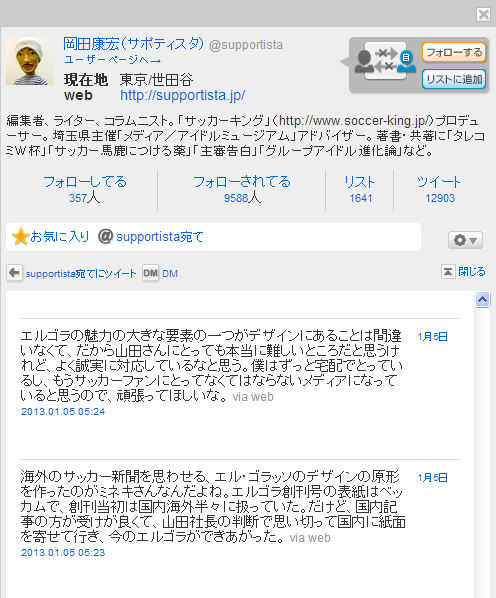Screen dimensions: 496x598
Task: Click the リストに追加 button
Action: pyautogui.click(x=454, y=79)
